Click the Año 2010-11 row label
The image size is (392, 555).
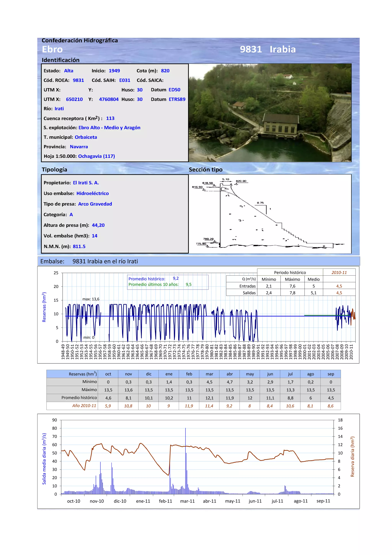coord(84,406)
